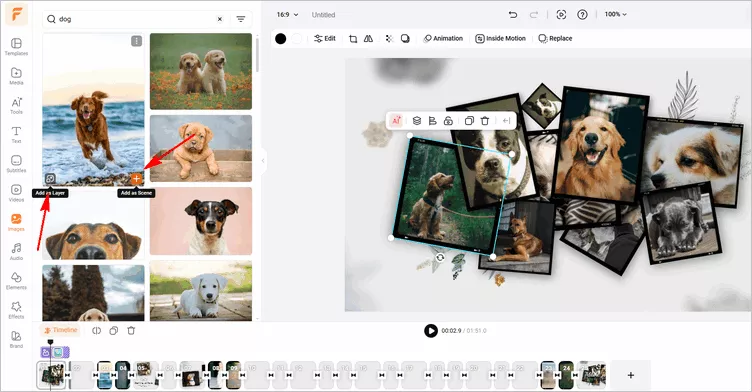The height and width of the screenshot is (392, 752).
Task: Click the rotate handle below selected photo
Action: (x=440, y=258)
